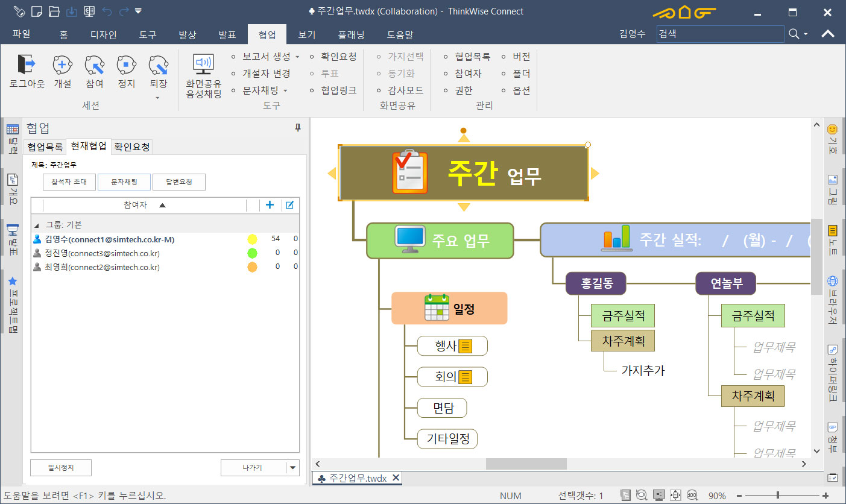Switch to the 협업목록 panel tab

45,146
